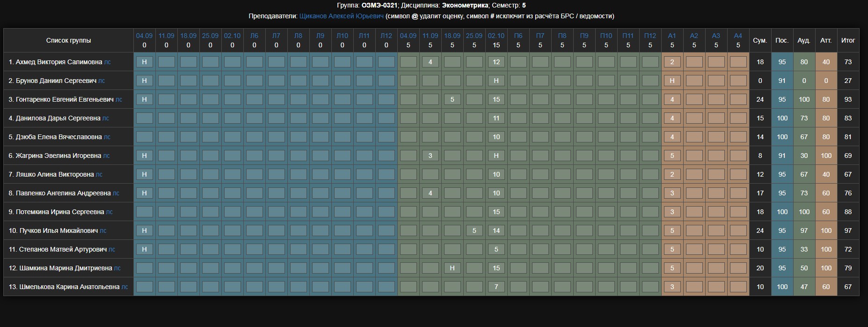868x327 pixels.
Task: Click Шамкина's 18.09 practice cell marked Н
Action: tap(452, 268)
